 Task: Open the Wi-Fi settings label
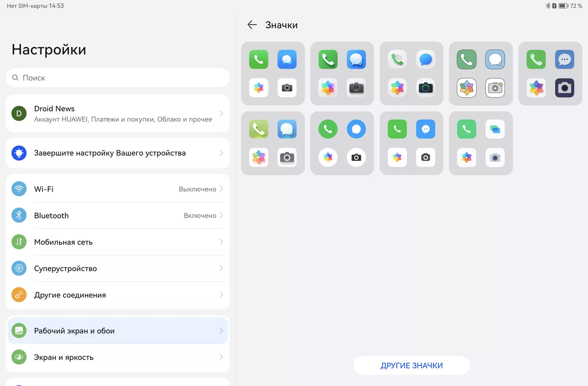click(44, 189)
